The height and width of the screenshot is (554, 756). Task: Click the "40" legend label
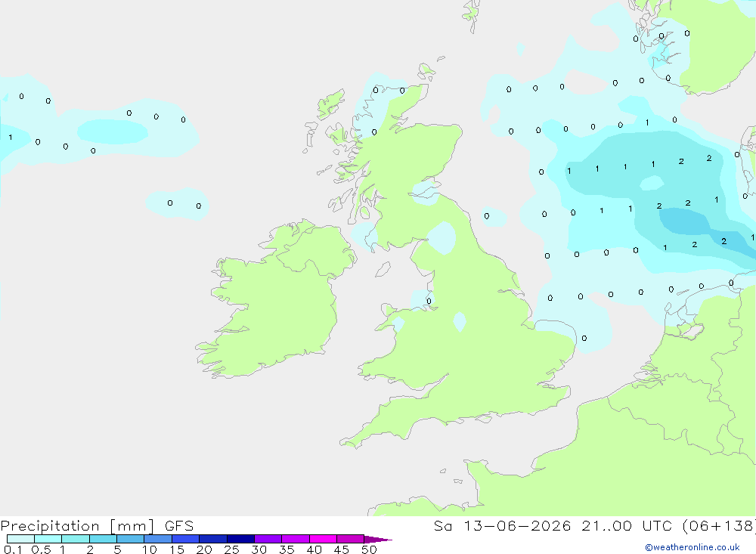coord(314,549)
